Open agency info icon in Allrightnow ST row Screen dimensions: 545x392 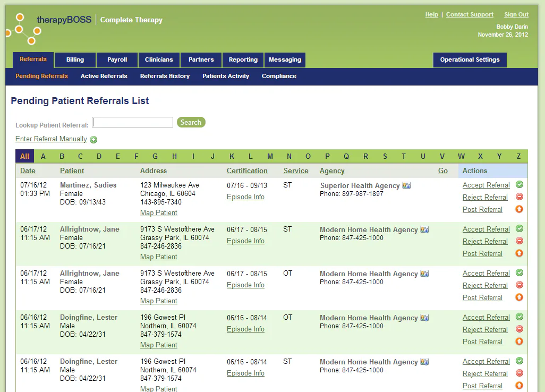(424, 229)
